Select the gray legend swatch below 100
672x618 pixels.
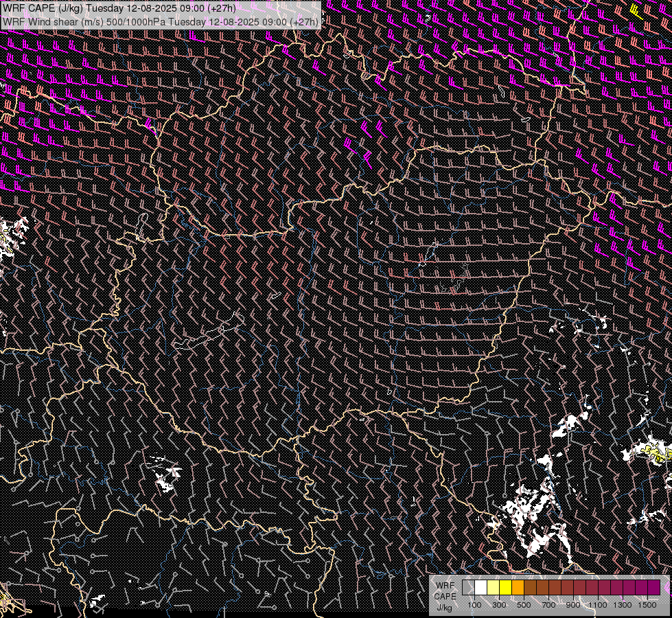(x=468, y=588)
